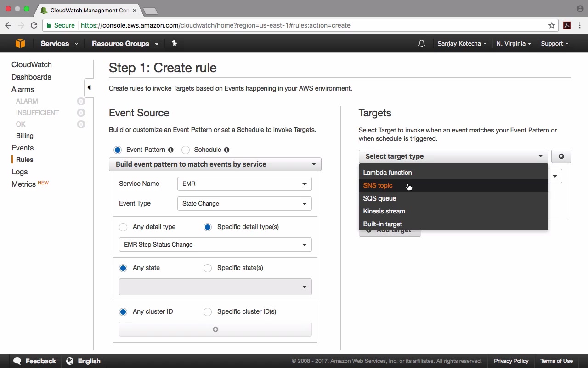Choose Lambda function target type
This screenshot has width=588, height=368.
[387, 172]
